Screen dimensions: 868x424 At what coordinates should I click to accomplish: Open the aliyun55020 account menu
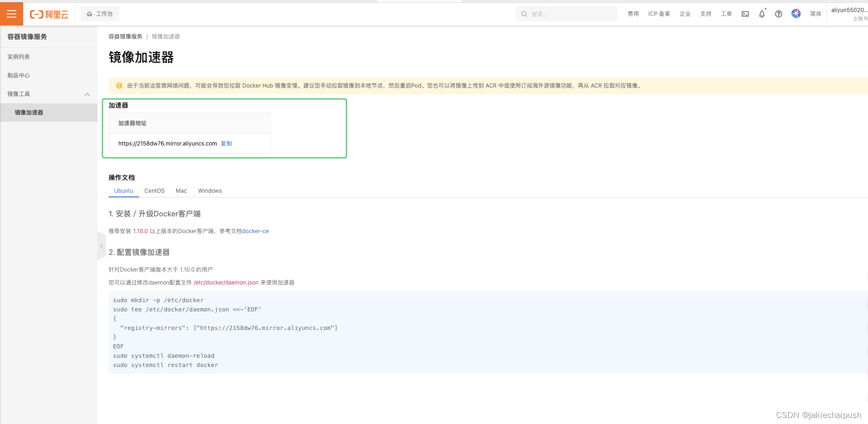[849, 14]
